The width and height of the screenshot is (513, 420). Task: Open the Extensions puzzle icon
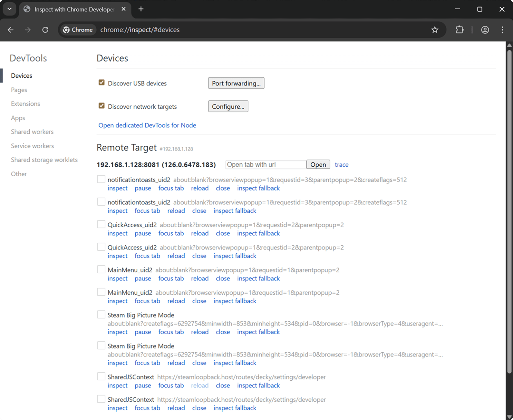(x=460, y=30)
